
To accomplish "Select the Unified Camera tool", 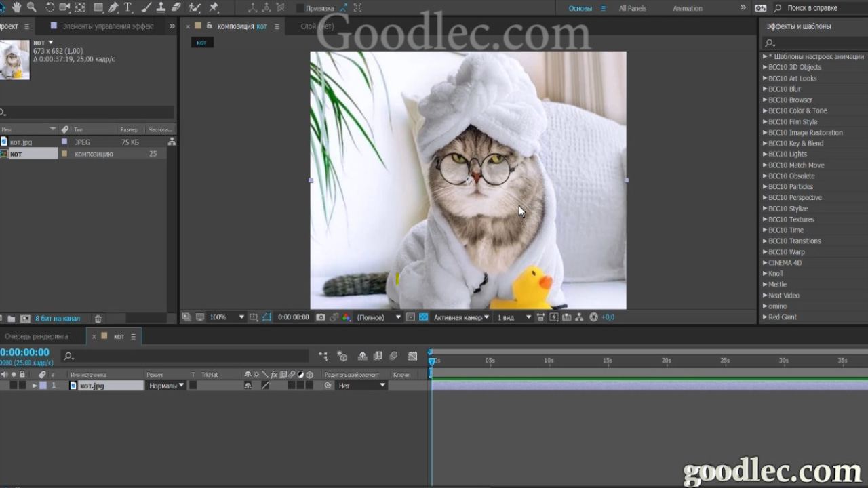I will point(65,7).
